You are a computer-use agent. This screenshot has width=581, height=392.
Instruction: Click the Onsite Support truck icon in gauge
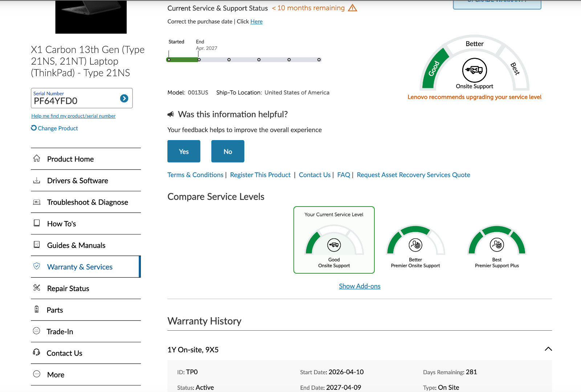tap(475, 70)
